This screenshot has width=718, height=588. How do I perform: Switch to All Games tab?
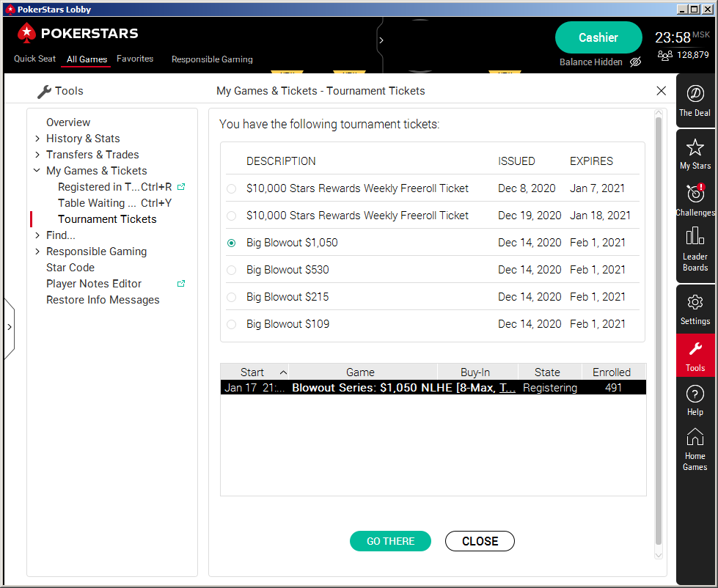point(87,59)
